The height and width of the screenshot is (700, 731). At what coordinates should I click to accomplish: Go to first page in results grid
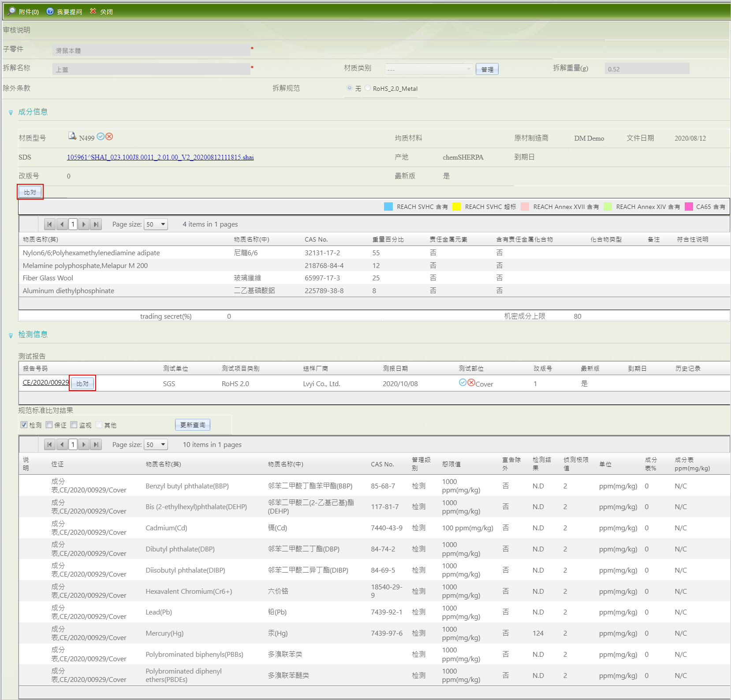click(50, 445)
